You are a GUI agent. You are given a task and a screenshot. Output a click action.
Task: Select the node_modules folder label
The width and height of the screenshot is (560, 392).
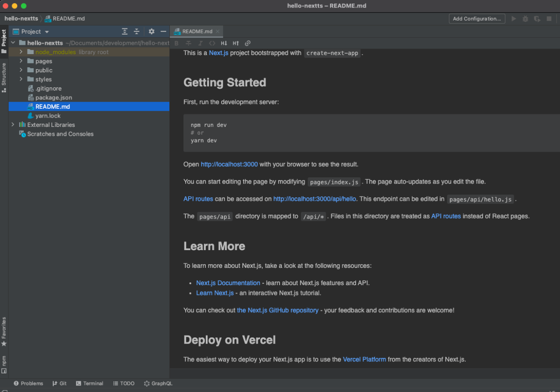click(56, 52)
